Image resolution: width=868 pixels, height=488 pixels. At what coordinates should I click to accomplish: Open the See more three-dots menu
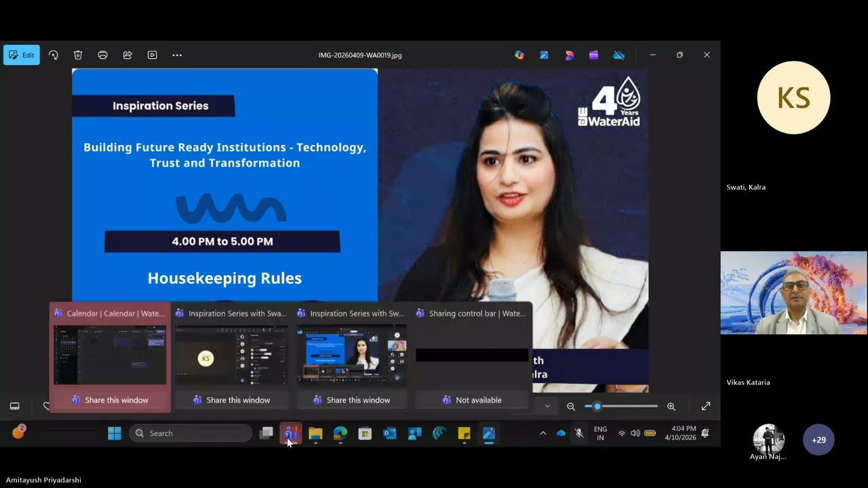(x=177, y=55)
